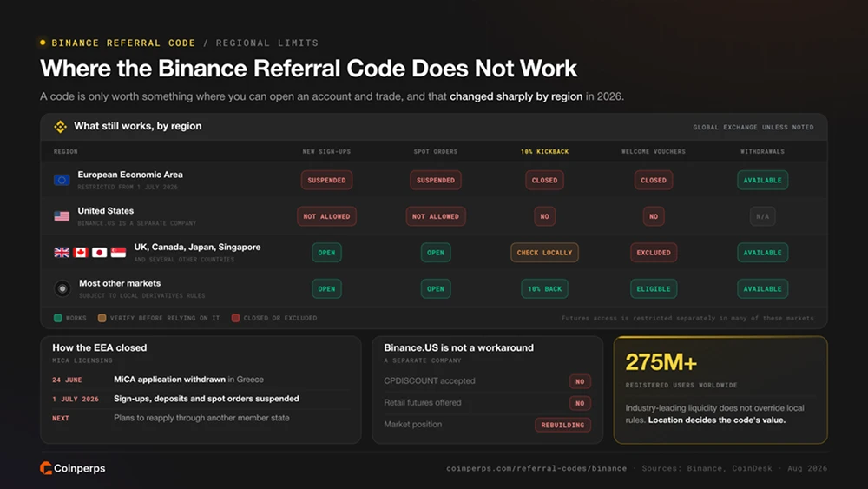Click UK, Canada, Japan, Singapore label
The image size is (868, 489).
pyautogui.click(x=197, y=247)
